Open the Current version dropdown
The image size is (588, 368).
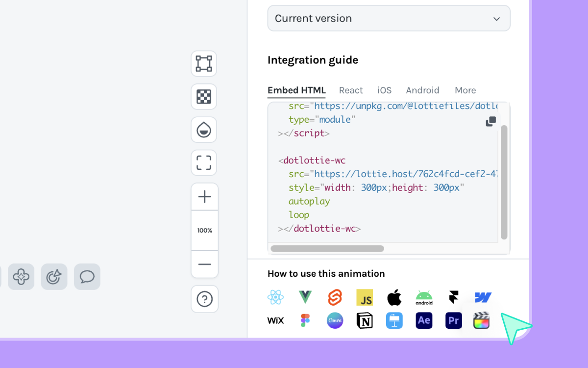389,19
